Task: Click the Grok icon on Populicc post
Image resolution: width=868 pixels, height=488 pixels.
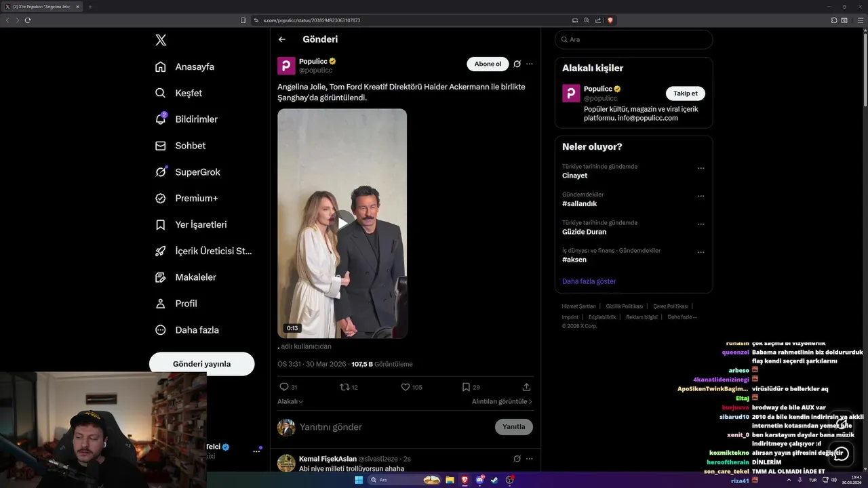Action: coord(517,64)
